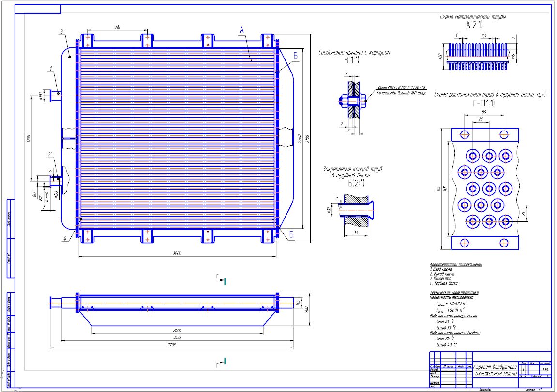Image resolution: width=557 pixels, height=392 pixels.
Task: Select the view label 'В(1:1)'
Action: (351, 60)
